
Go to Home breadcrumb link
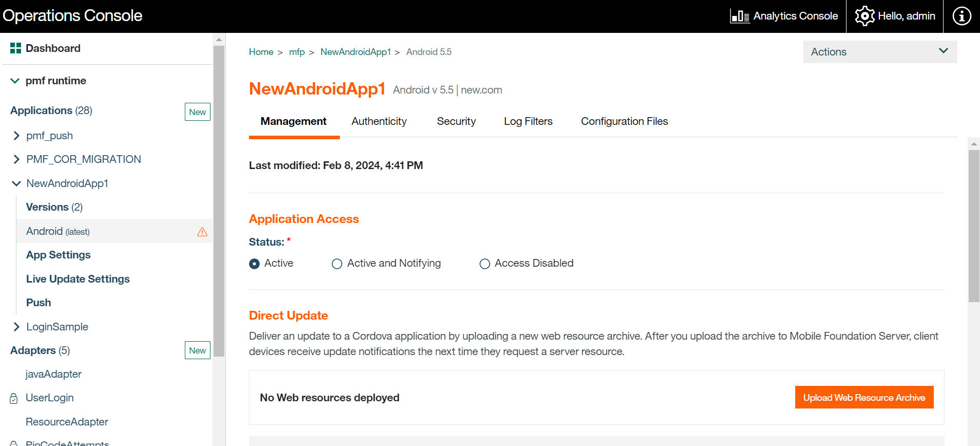pos(261,52)
